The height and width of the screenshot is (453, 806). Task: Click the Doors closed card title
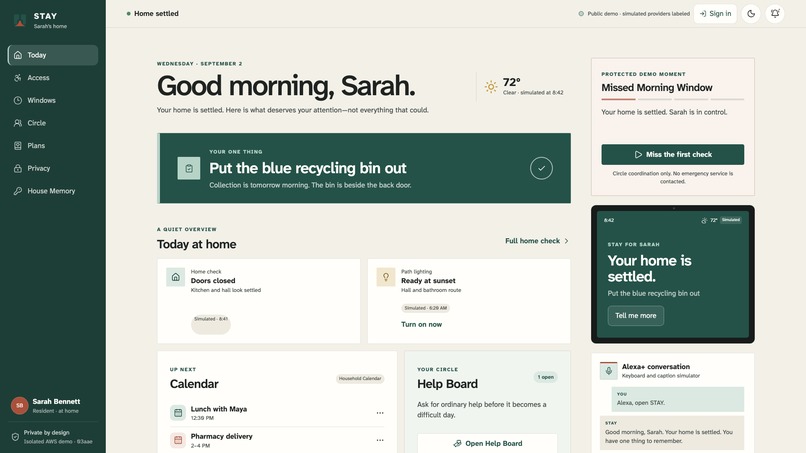tap(213, 281)
